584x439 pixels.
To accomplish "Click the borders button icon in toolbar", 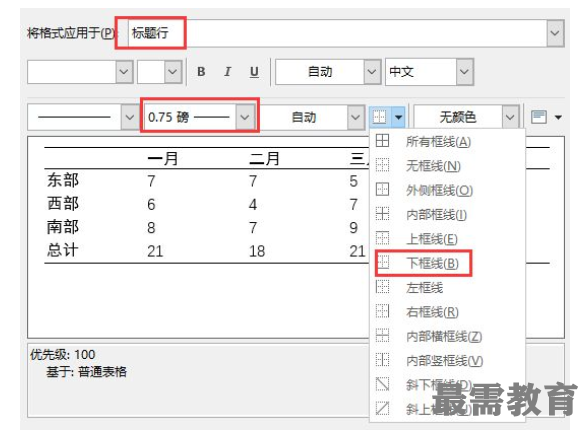I will pos(380,117).
